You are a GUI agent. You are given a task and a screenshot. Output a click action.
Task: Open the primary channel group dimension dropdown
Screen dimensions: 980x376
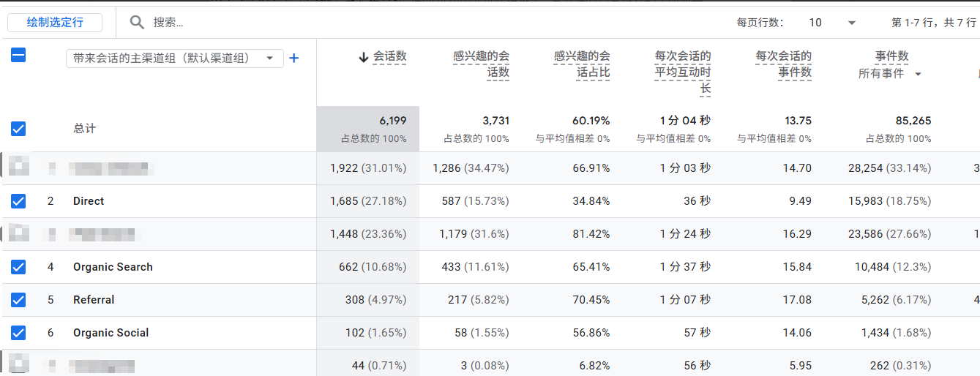click(174, 58)
